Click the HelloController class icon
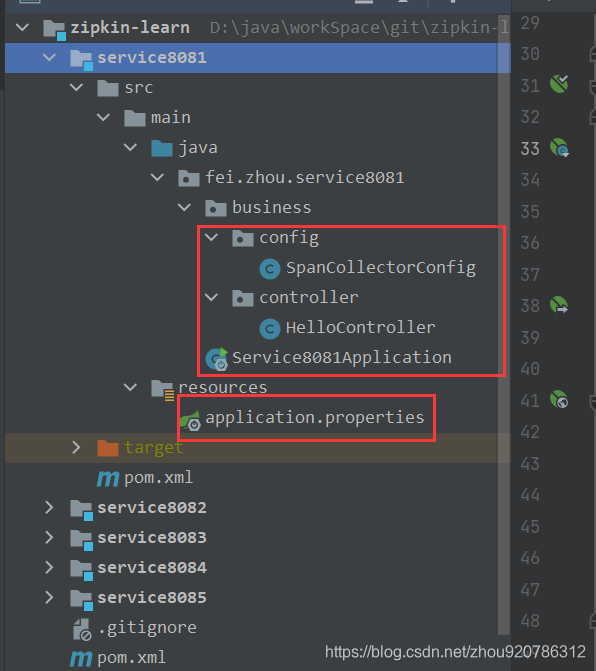 point(270,329)
